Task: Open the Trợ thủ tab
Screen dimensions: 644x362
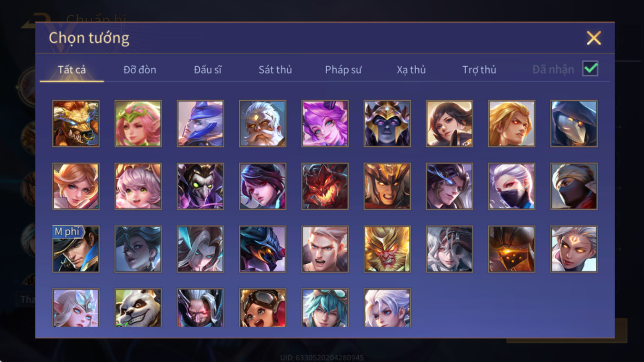Action: click(x=479, y=70)
